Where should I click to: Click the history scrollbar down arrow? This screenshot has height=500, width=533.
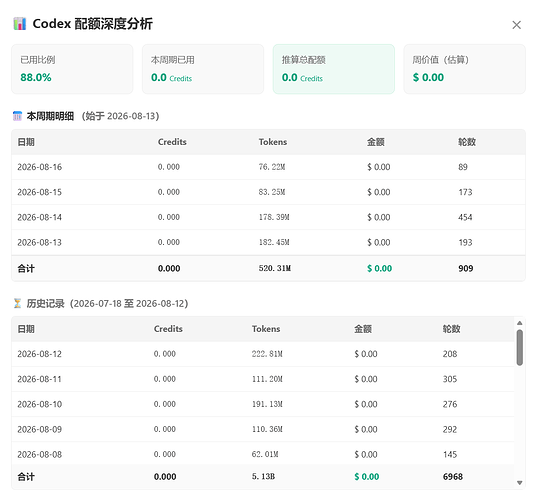click(x=519, y=483)
